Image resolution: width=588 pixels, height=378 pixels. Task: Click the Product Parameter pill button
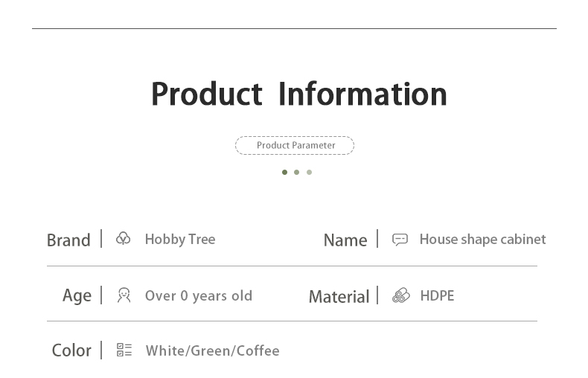click(295, 145)
